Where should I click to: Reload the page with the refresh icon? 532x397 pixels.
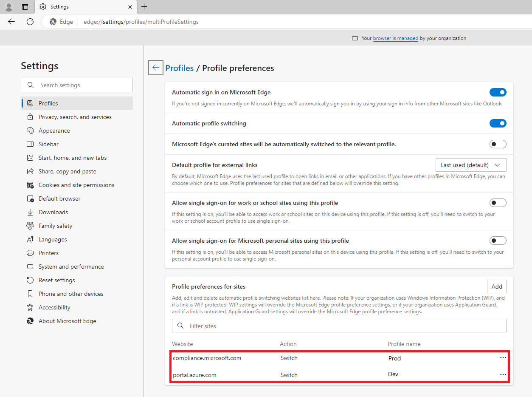[30, 22]
